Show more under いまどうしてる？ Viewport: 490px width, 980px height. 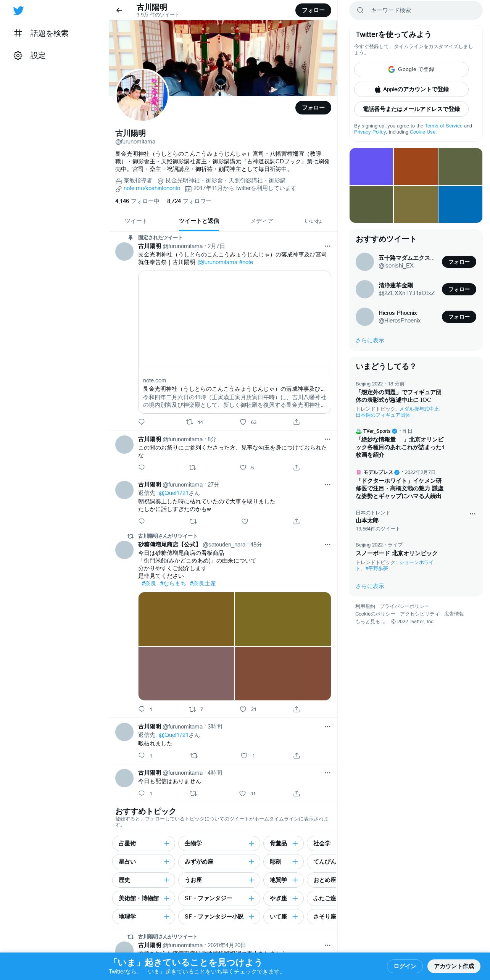tap(370, 586)
